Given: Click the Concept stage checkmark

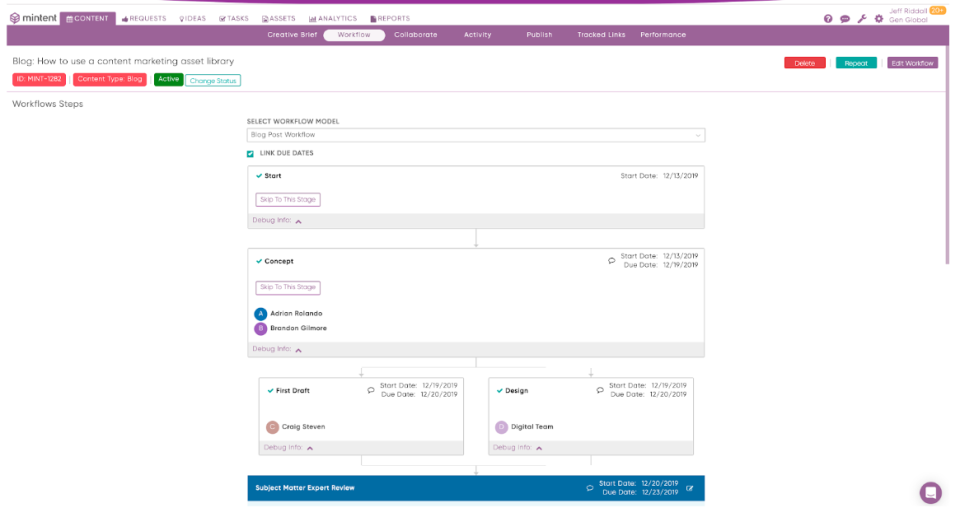Looking at the screenshot, I should pyautogui.click(x=259, y=261).
